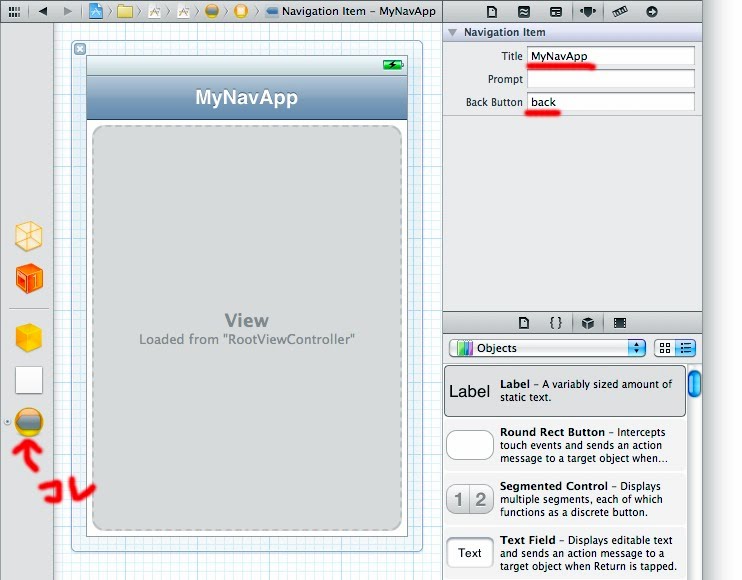Show the Object library cube icon
742x580 pixels.
point(588,323)
